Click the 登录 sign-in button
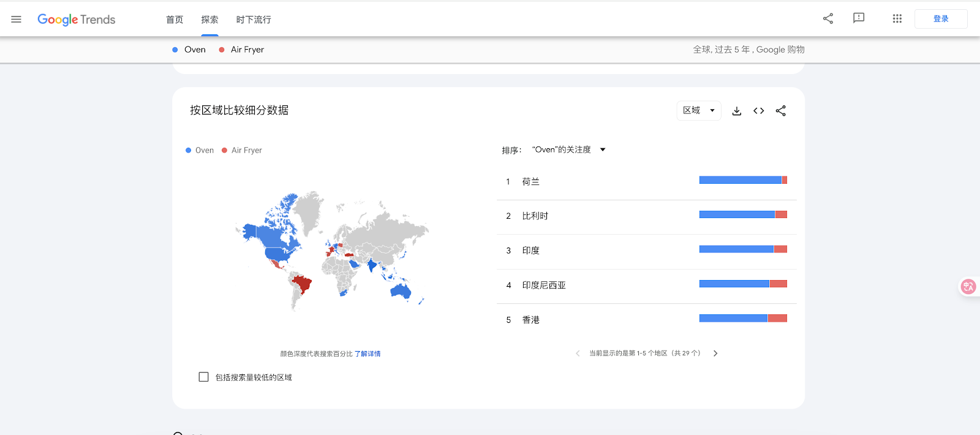 pyautogui.click(x=941, y=19)
